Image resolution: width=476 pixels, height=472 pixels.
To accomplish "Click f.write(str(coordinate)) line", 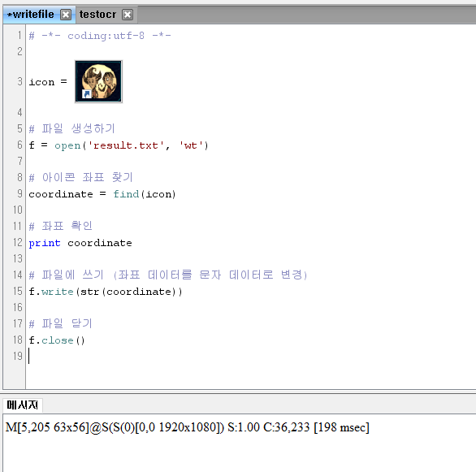I will tap(106, 292).
